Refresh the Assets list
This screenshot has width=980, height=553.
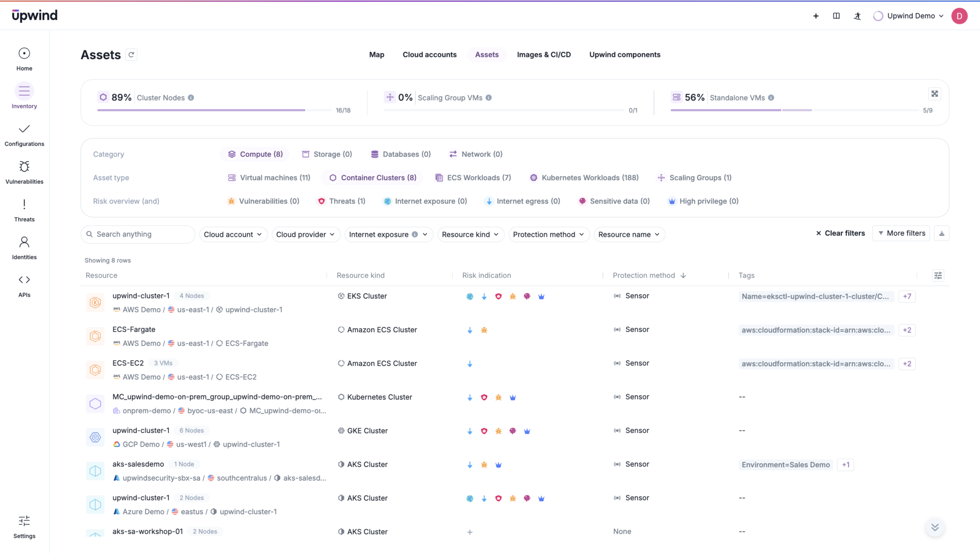click(x=132, y=55)
